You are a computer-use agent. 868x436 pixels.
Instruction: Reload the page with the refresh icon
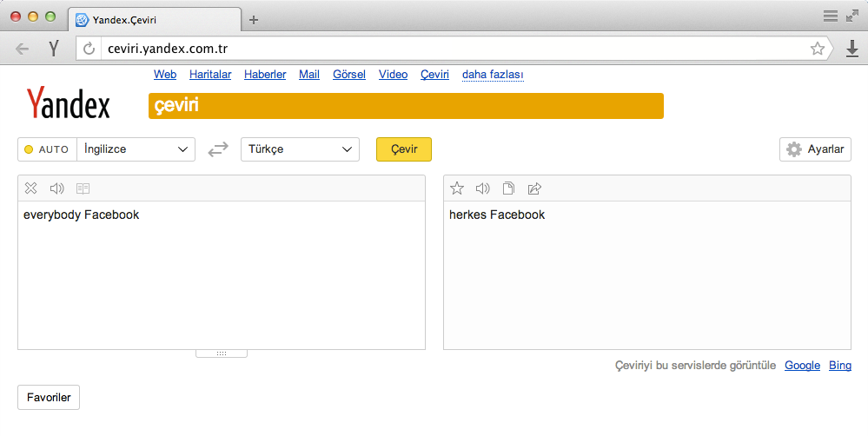pyautogui.click(x=89, y=49)
